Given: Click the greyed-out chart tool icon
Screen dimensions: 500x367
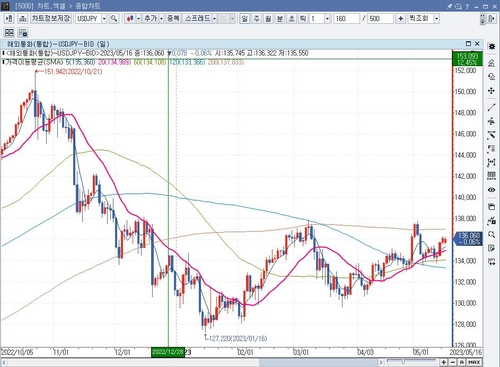Looking at the screenshot, I should [224, 19].
